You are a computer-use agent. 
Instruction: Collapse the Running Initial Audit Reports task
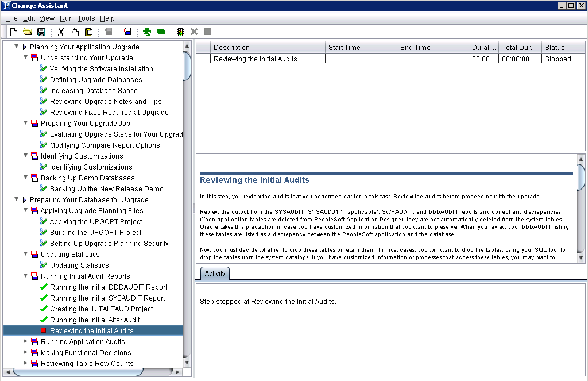(x=25, y=275)
